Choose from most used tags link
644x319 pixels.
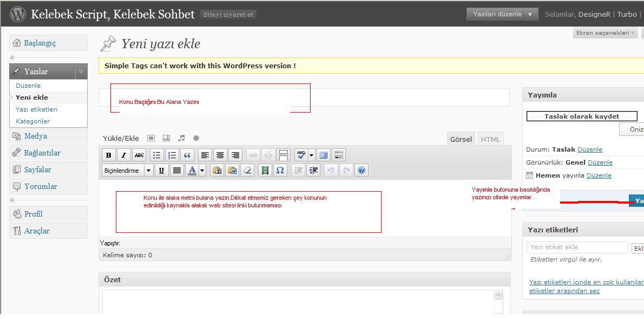pos(587,287)
